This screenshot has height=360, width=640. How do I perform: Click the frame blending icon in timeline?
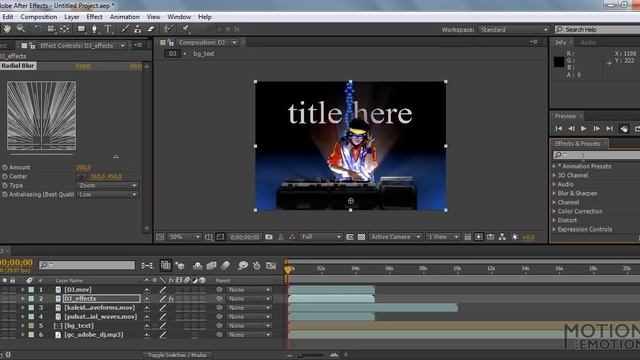(x=211, y=266)
